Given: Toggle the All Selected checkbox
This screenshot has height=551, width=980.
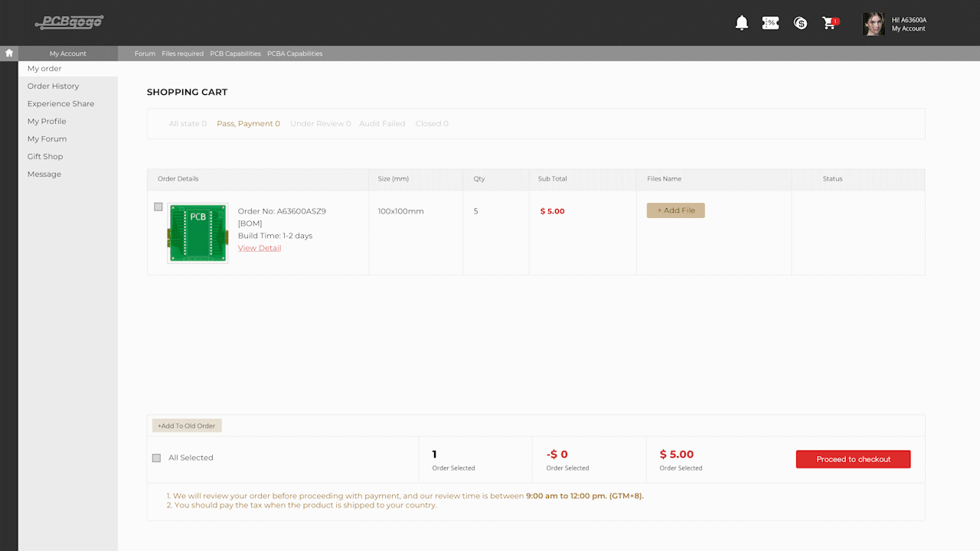Looking at the screenshot, I should click(156, 458).
